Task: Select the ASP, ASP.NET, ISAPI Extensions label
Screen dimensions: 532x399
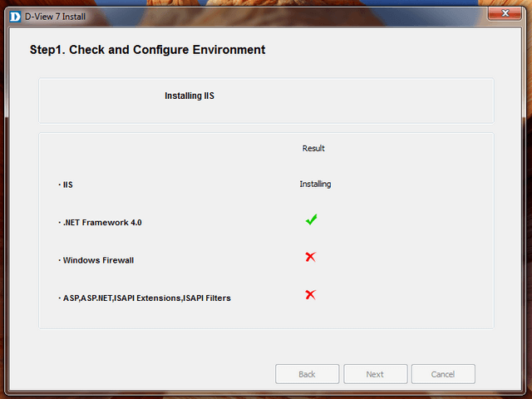Action: tap(145, 298)
